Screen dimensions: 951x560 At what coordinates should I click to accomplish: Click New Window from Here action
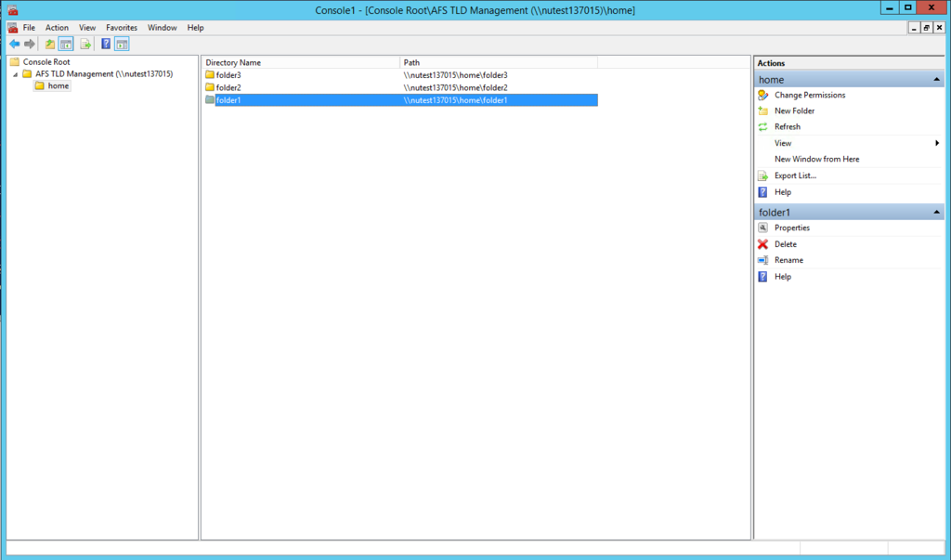817,159
